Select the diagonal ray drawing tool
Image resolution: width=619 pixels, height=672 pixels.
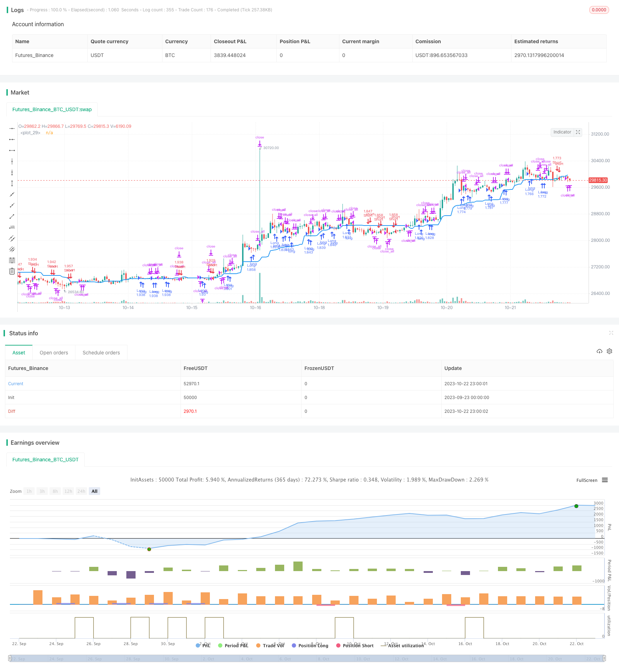12,205
